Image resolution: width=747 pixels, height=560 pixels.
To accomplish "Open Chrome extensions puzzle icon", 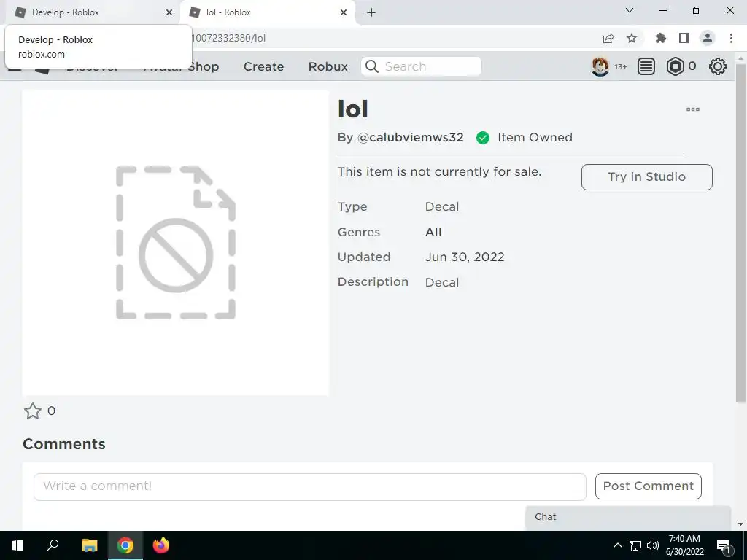I will tap(660, 38).
